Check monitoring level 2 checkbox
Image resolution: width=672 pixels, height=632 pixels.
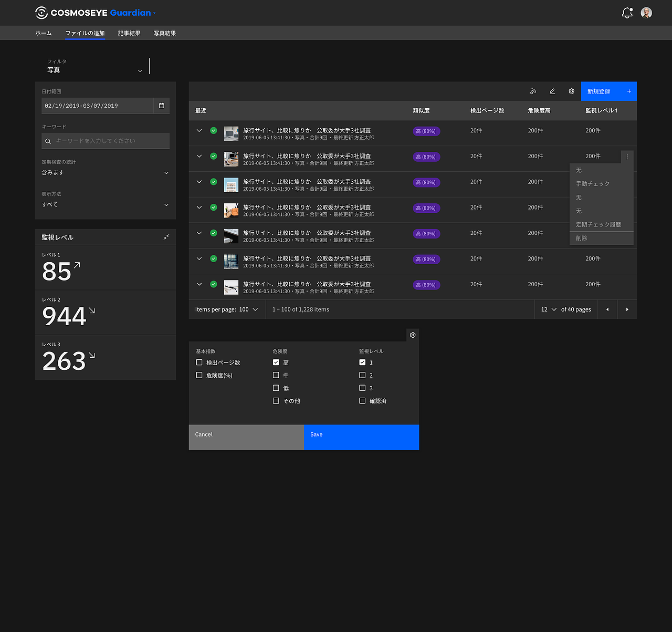click(x=362, y=375)
